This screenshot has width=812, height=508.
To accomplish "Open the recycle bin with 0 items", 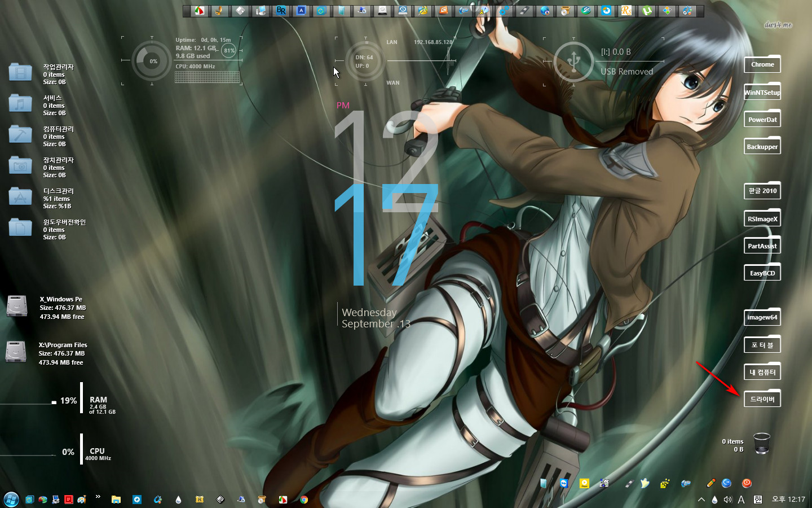I will pyautogui.click(x=761, y=444).
